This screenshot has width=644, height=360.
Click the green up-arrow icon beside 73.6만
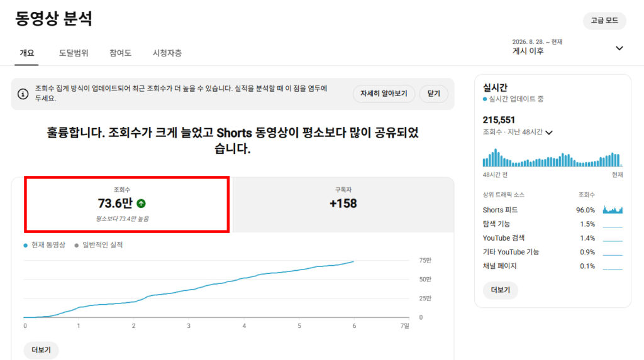[x=142, y=203]
